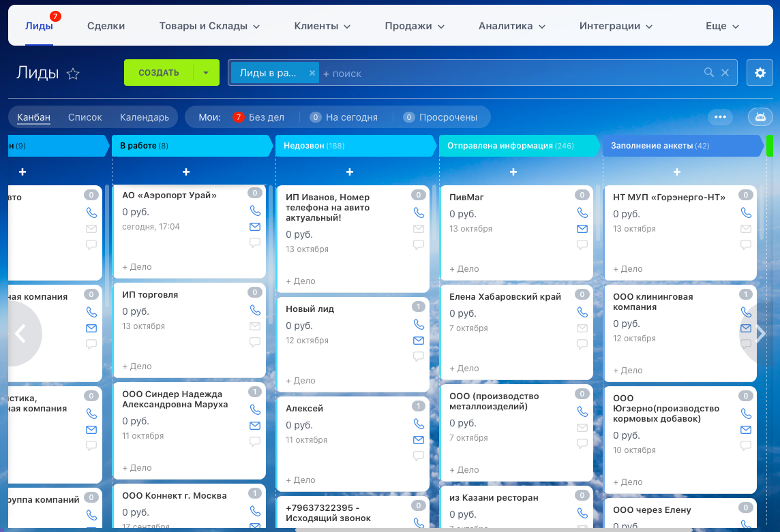Click envelope icon on ИП торговля card
780x532 pixels.
point(255,326)
